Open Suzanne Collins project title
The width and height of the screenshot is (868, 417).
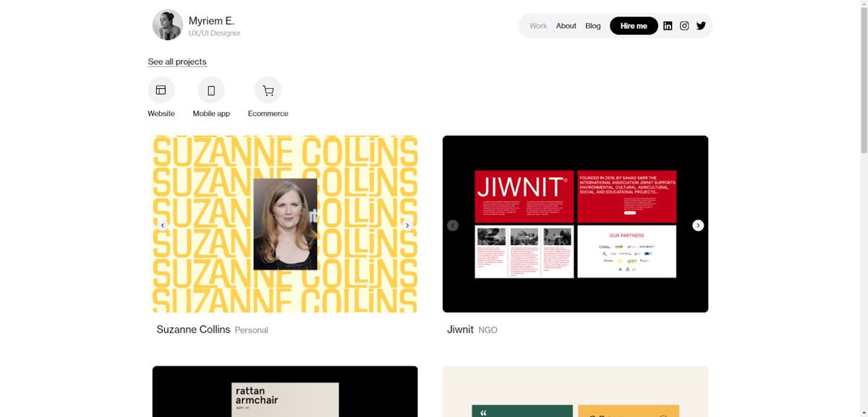[x=193, y=330]
